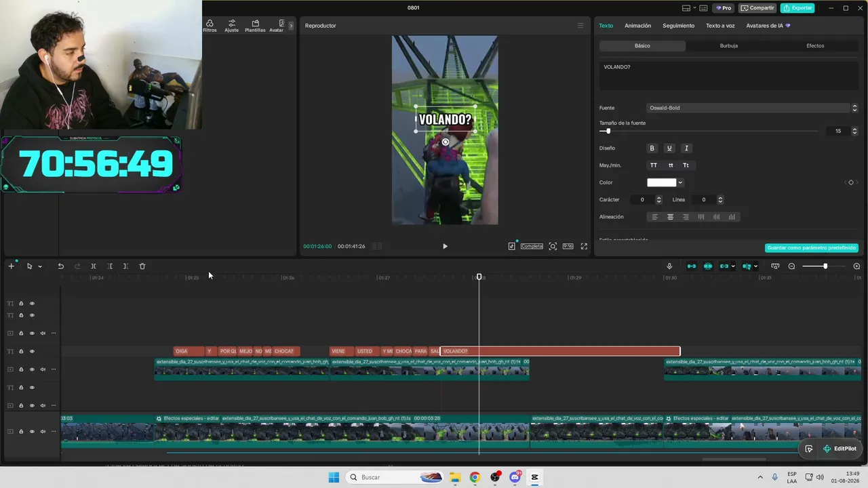This screenshot has width=868, height=488.
Task: Click the icon left of timeline zoom-out
Action: 775,266
